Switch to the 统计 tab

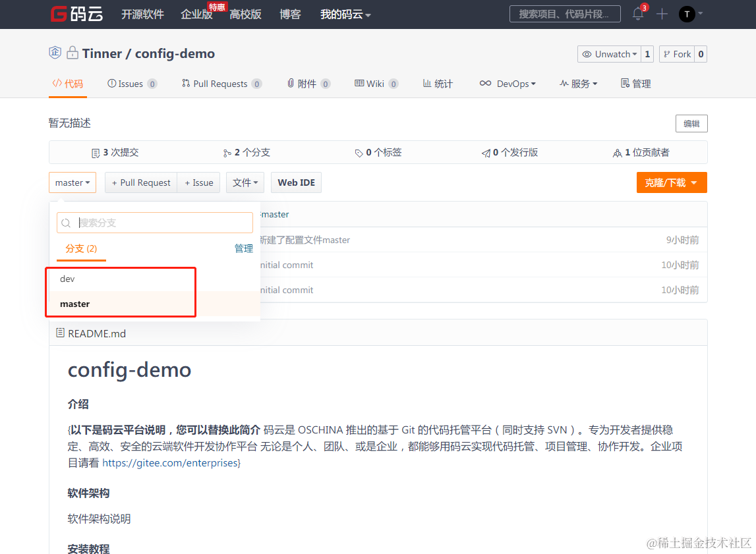pyautogui.click(x=438, y=84)
